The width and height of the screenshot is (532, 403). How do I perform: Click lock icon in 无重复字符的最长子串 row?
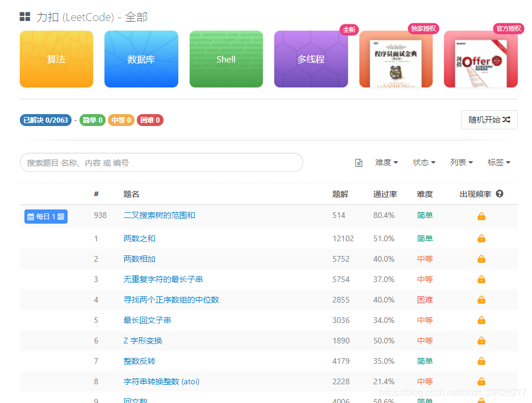[481, 279]
